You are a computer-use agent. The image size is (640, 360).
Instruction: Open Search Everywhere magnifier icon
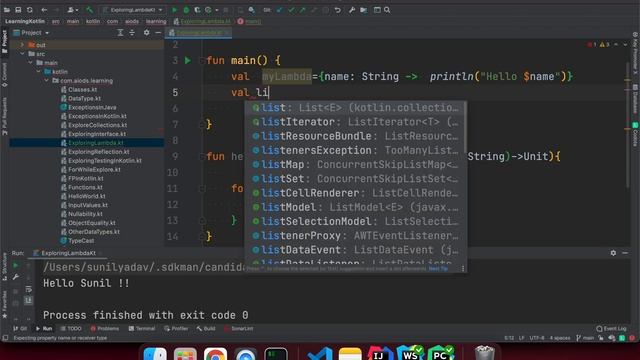click(x=387, y=10)
